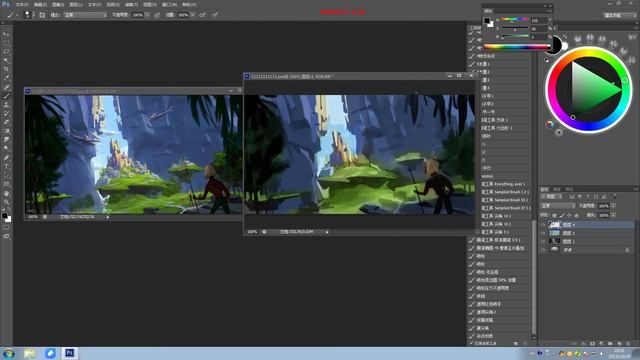The height and width of the screenshot is (360, 640).
Task: Open the layer blend mode dropdown
Action: [558, 206]
